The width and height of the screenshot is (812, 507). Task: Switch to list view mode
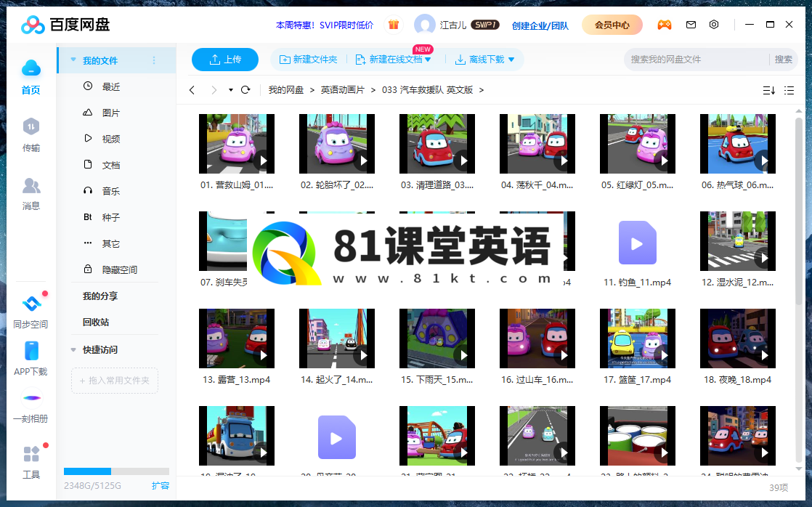(789, 91)
